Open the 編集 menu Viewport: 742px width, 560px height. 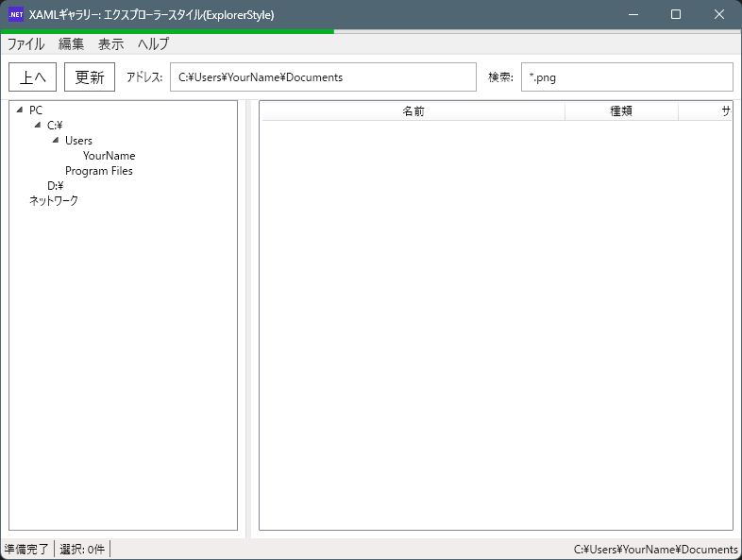(x=71, y=43)
